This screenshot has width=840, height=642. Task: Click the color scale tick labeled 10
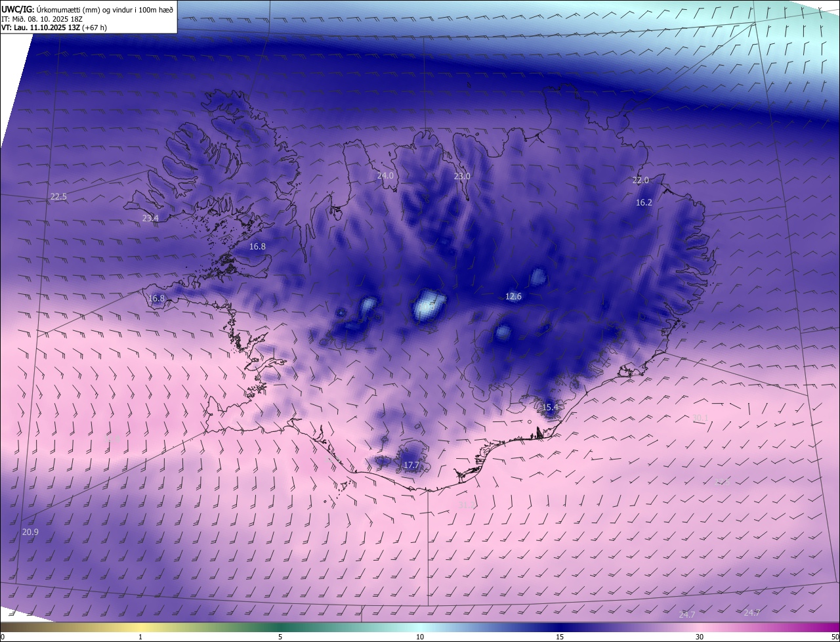[x=420, y=637]
